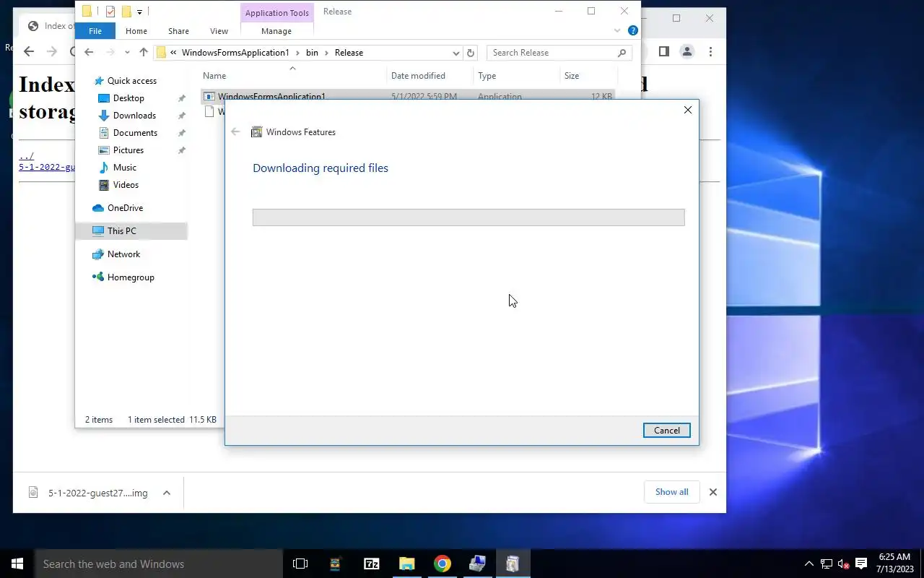Screen dimensions: 924x578
Task: Open menu arrow for downloaded img file
Action: (167, 493)
